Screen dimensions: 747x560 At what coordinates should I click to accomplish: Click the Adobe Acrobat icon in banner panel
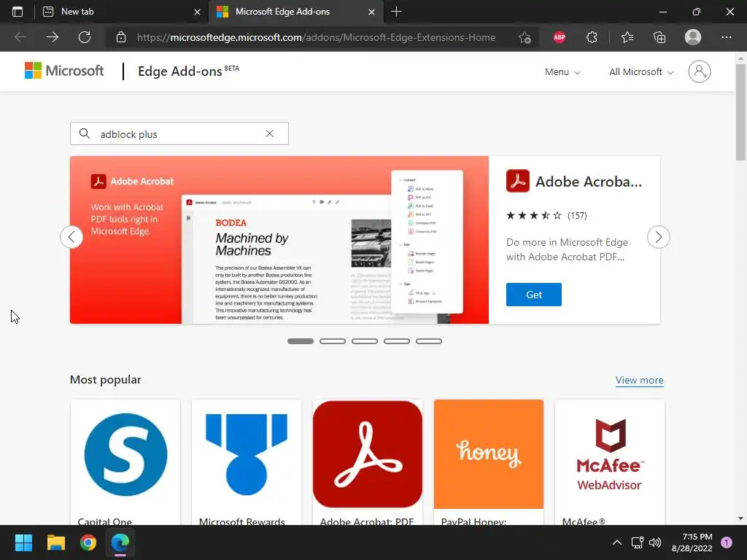click(x=518, y=181)
